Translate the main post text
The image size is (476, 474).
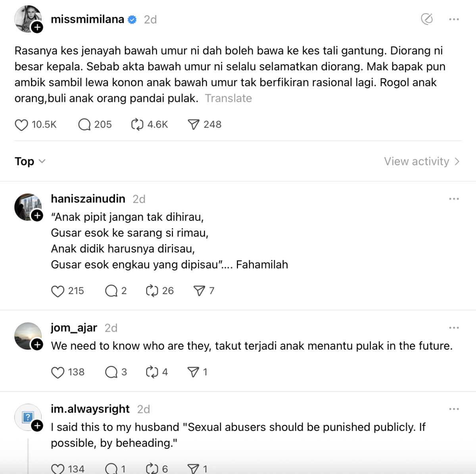(x=228, y=98)
